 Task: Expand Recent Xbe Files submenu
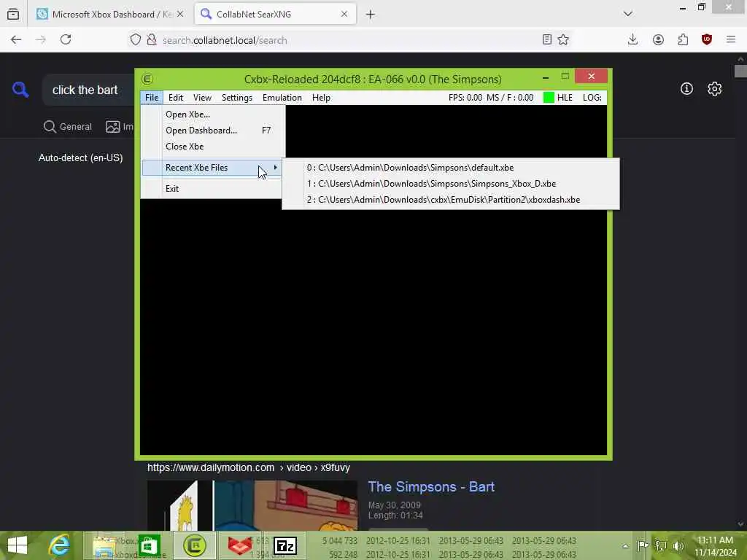pyautogui.click(x=213, y=168)
